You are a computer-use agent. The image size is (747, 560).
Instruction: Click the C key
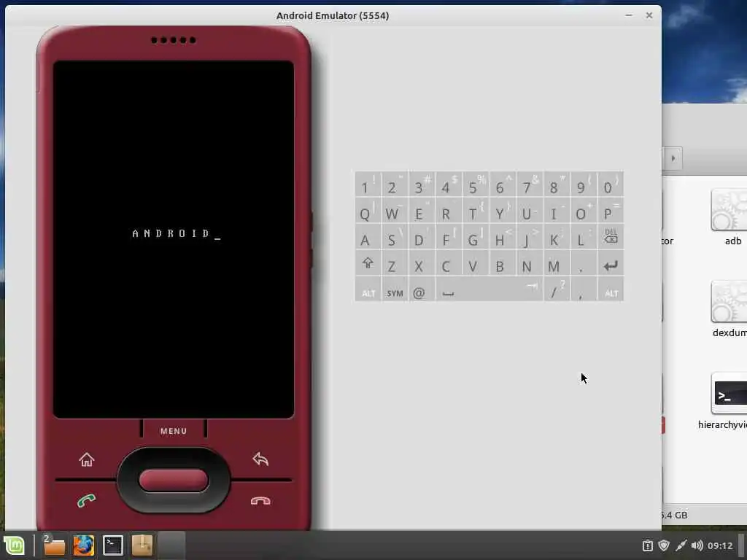tap(449, 263)
